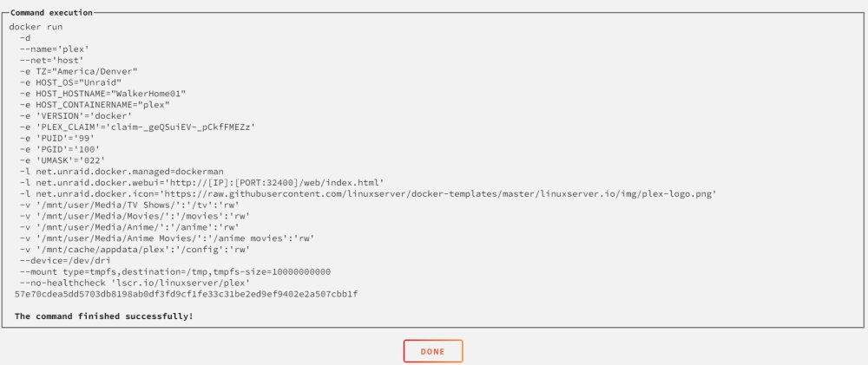Click the TZ="America/Denver" line
This screenshot has height=365, width=868.
(79, 71)
